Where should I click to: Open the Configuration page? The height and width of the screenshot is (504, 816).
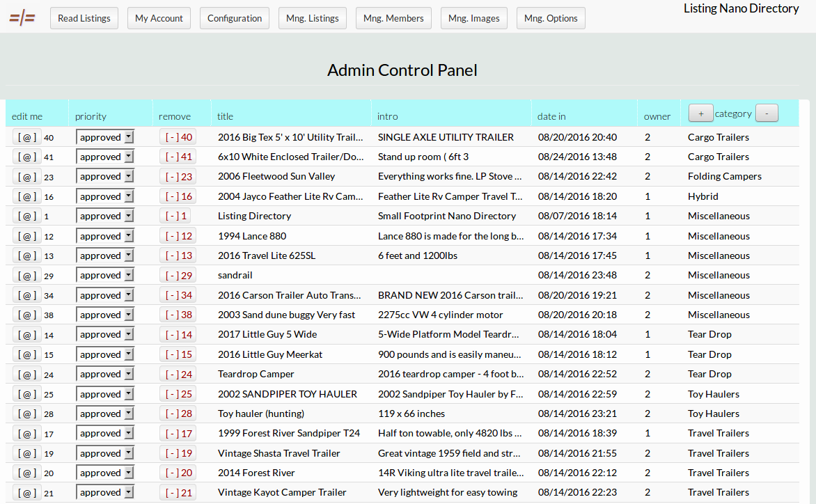point(234,18)
